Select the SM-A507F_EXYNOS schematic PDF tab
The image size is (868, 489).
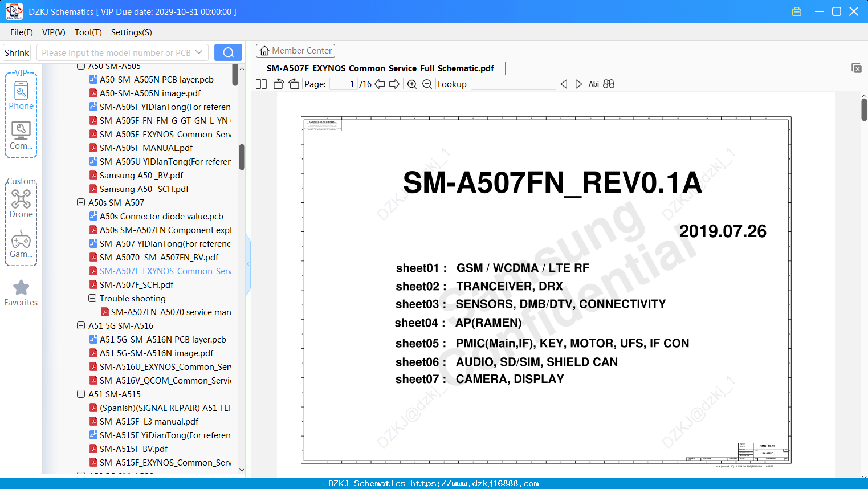coord(380,68)
